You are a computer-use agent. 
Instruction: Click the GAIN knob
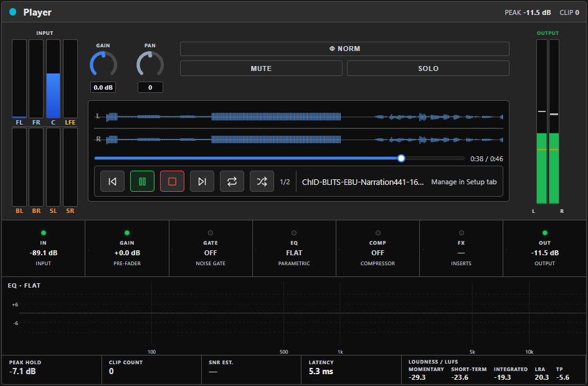coord(103,65)
